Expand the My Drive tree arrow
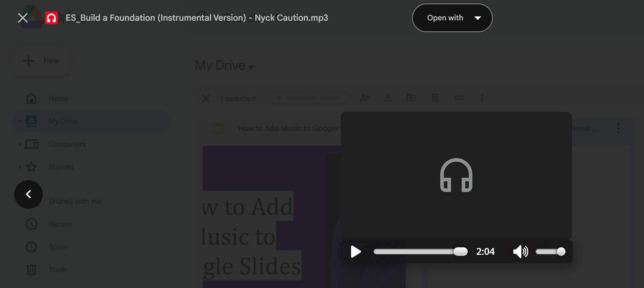This screenshot has height=288, width=644. point(20,121)
